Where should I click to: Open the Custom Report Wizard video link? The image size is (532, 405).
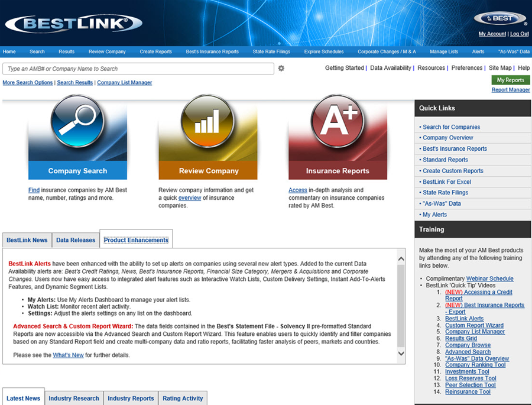click(x=474, y=325)
